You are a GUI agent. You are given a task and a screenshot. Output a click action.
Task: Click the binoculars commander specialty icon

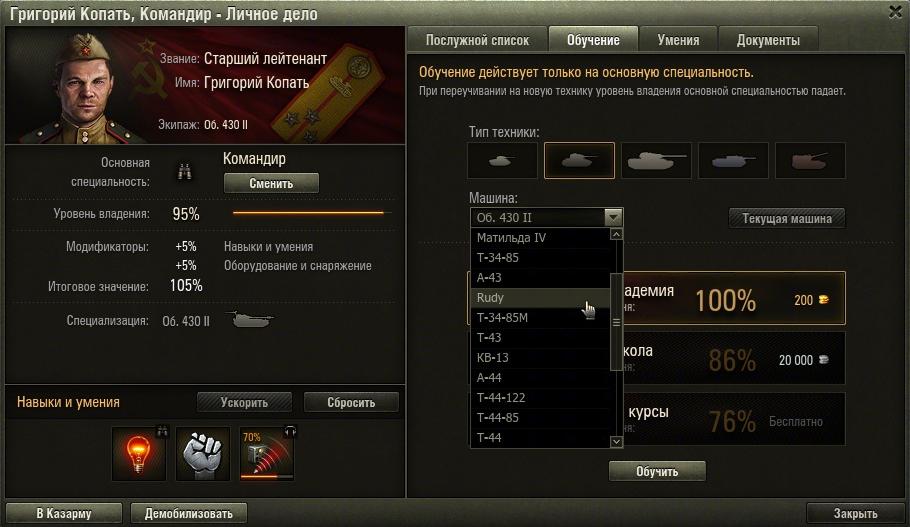pos(185,172)
